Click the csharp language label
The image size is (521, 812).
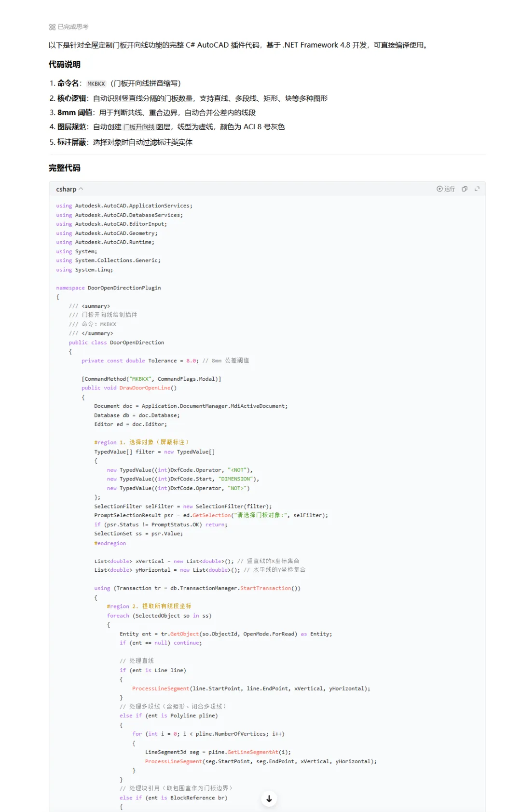tap(66, 189)
